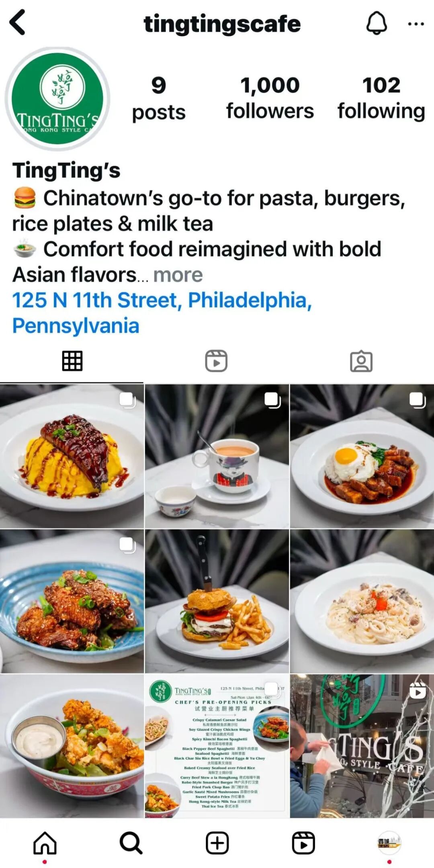Open the Home feed icon
This screenshot has height=868, width=434.
coord(45,843)
